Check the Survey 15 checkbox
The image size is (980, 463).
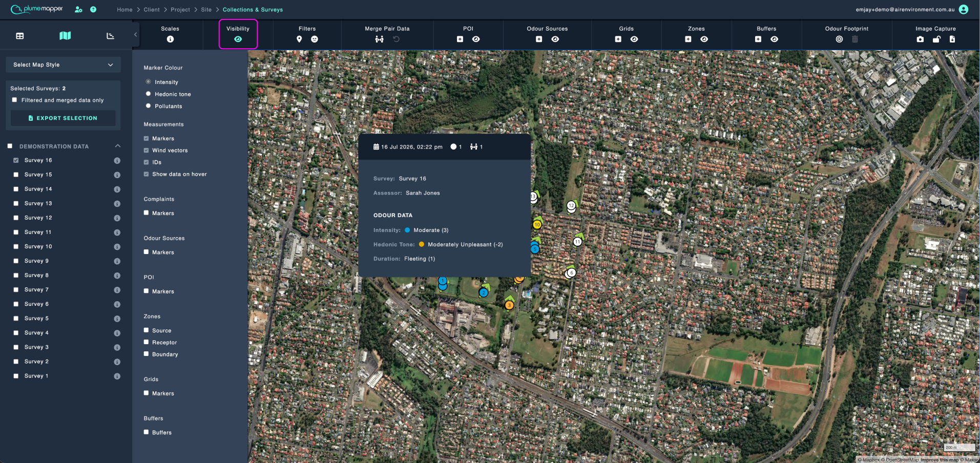coord(16,175)
